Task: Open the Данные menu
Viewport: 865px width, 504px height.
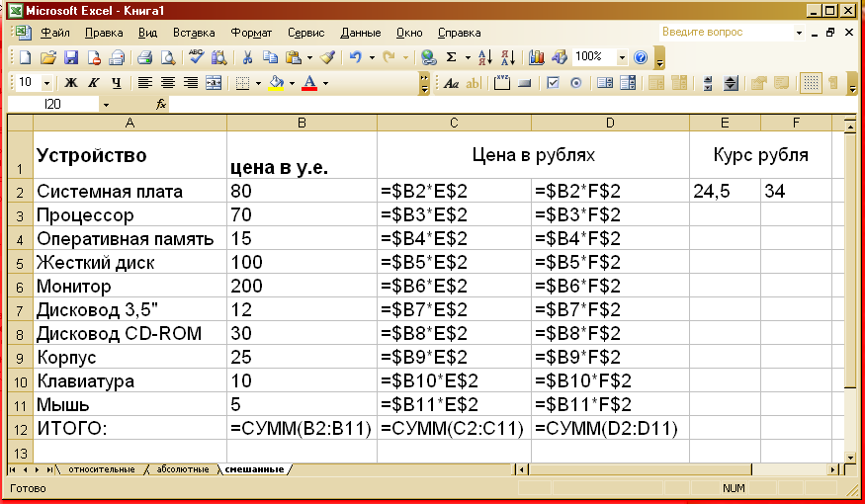Action: 361,33
